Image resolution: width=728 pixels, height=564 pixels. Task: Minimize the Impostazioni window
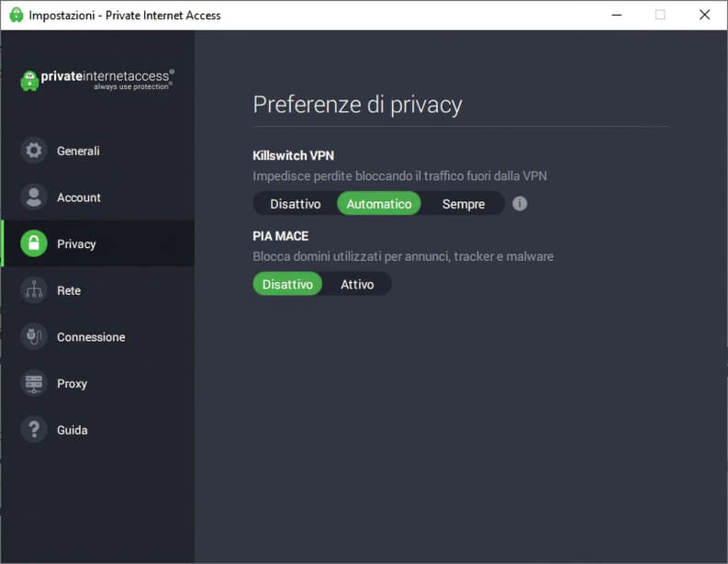[617, 15]
